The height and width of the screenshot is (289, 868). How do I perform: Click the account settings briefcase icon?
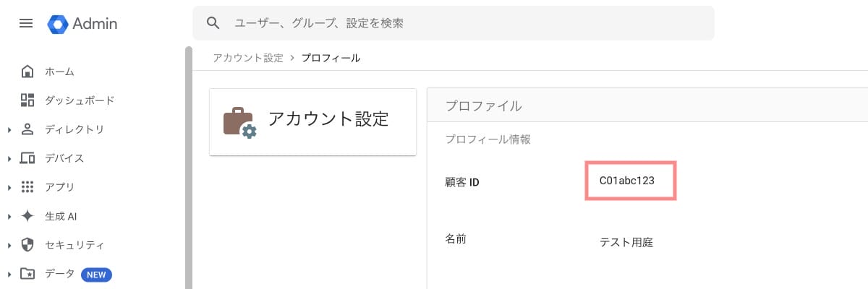coord(239,122)
